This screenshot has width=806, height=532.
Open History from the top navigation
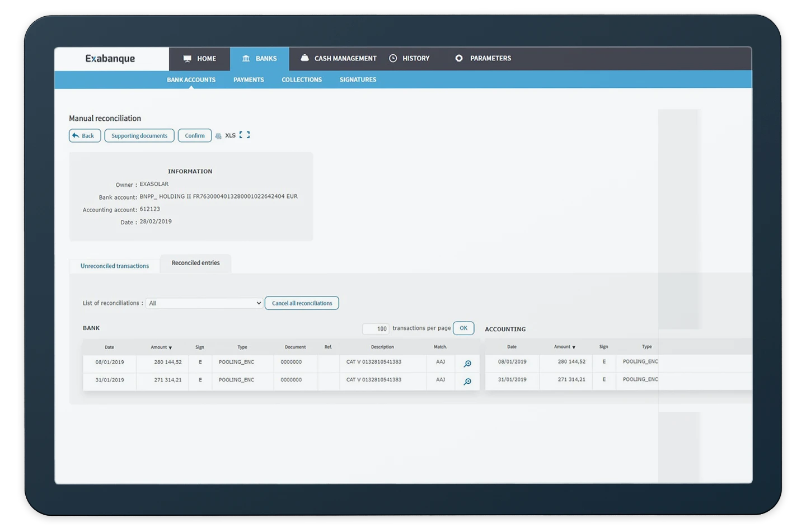pos(410,59)
